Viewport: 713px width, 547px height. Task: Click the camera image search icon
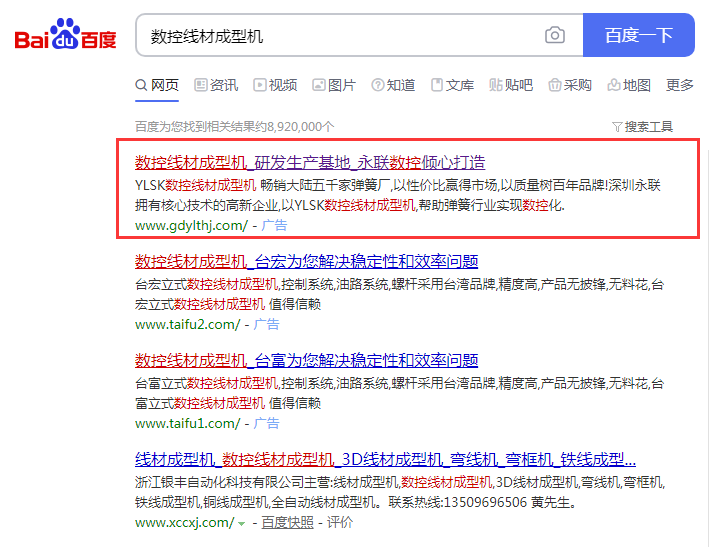(554, 36)
